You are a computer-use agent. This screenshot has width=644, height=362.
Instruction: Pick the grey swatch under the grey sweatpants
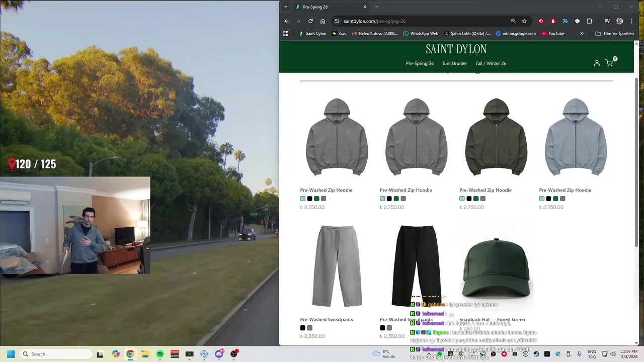pos(309,328)
